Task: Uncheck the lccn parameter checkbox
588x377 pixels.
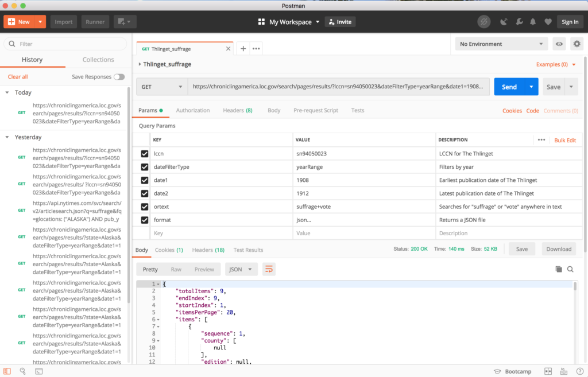Action: coord(144,154)
